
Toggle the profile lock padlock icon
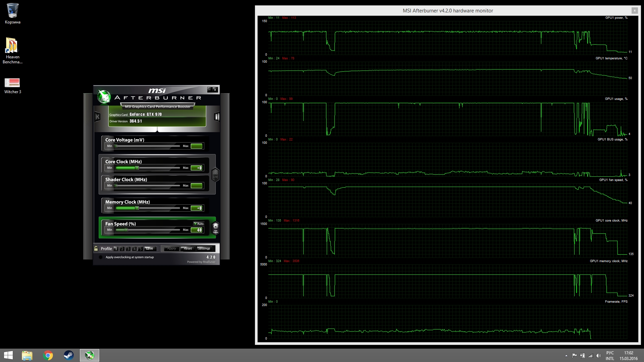coord(96,248)
